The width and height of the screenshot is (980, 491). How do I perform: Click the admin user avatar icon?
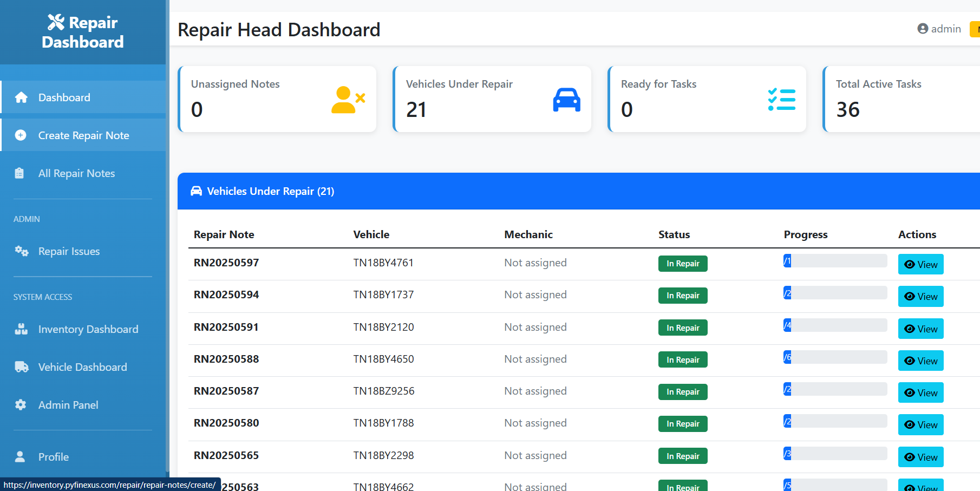coord(923,29)
